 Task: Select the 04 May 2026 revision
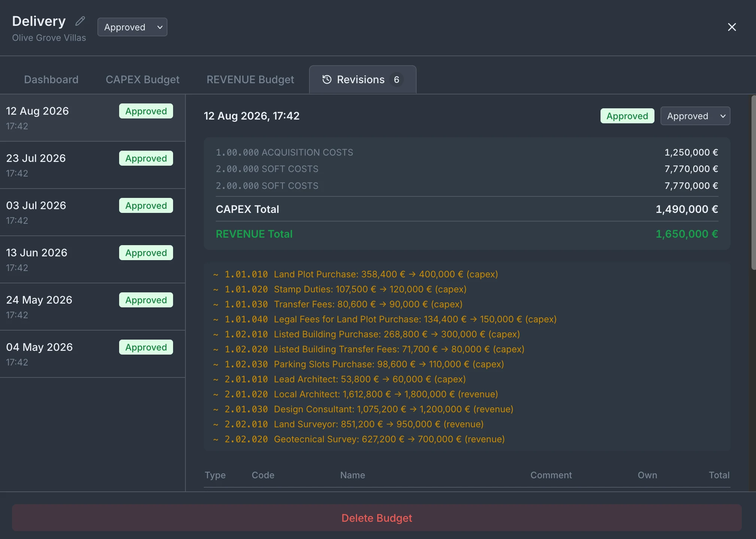click(x=93, y=354)
